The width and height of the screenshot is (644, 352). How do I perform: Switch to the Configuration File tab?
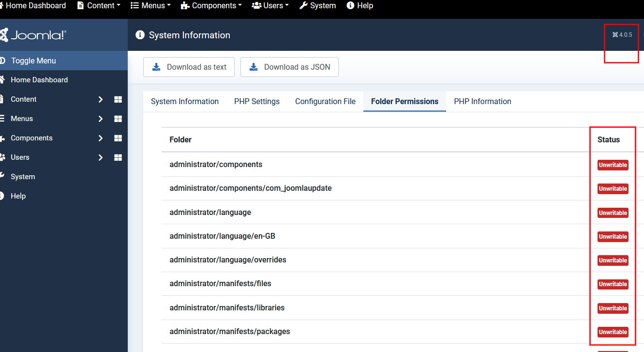click(x=325, y=101)
